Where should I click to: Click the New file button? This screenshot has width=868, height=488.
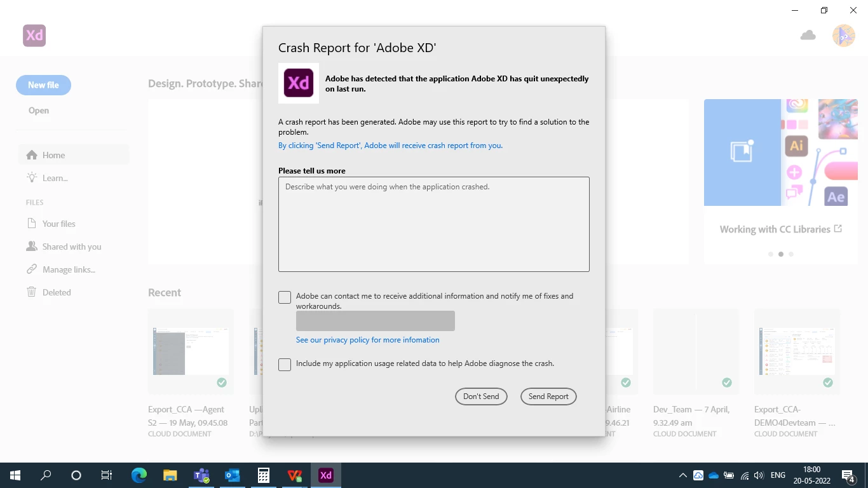[43, 85]
